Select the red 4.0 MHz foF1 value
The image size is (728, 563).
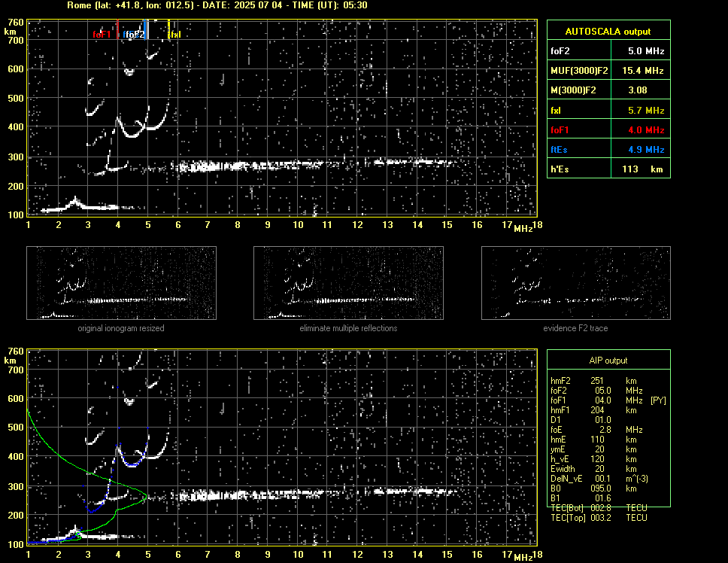(646, 130)
